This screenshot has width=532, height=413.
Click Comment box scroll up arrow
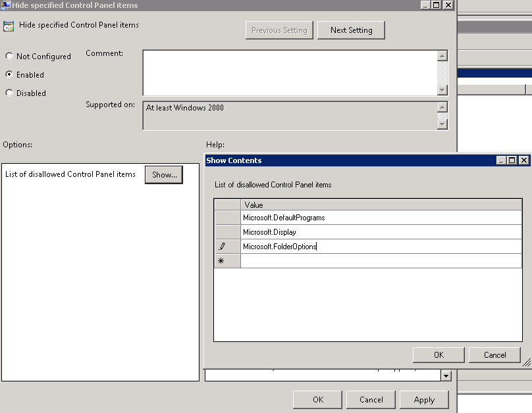(x=442, y=55)
